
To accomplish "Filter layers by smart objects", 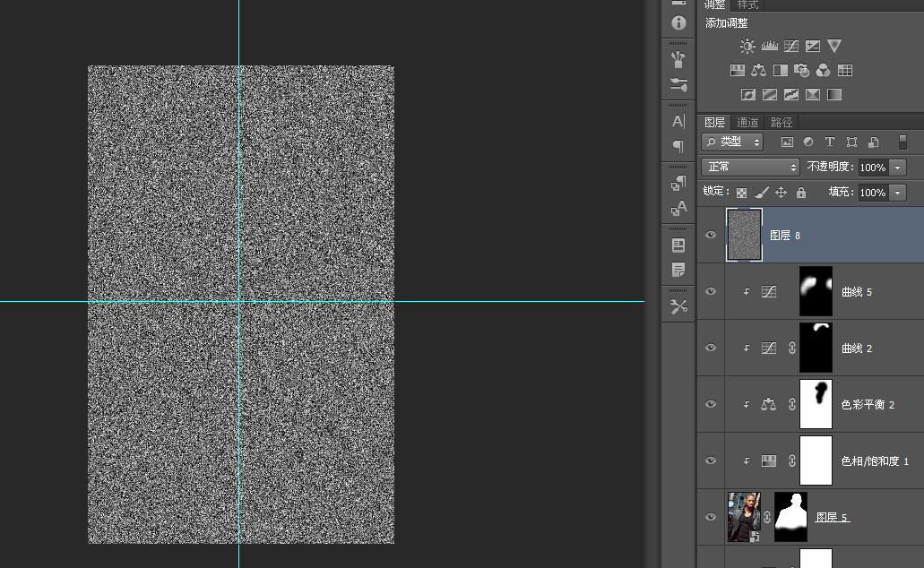I will (x=873, y=142).
